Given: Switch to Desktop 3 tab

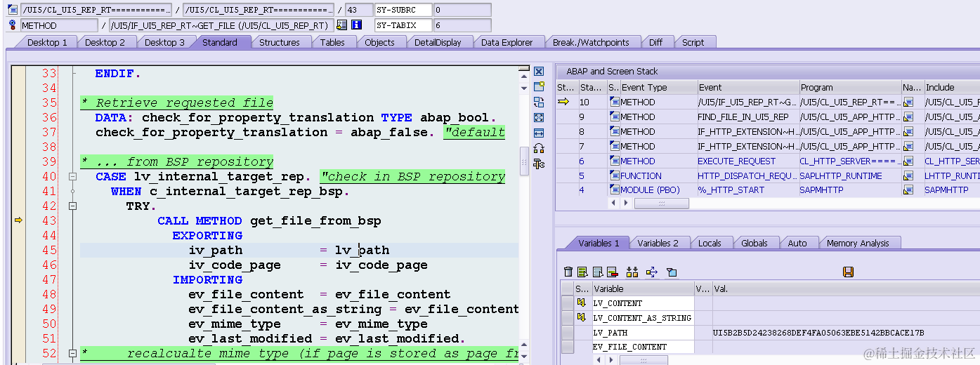Looking at the screenshot, I should (x=164, y=42).
